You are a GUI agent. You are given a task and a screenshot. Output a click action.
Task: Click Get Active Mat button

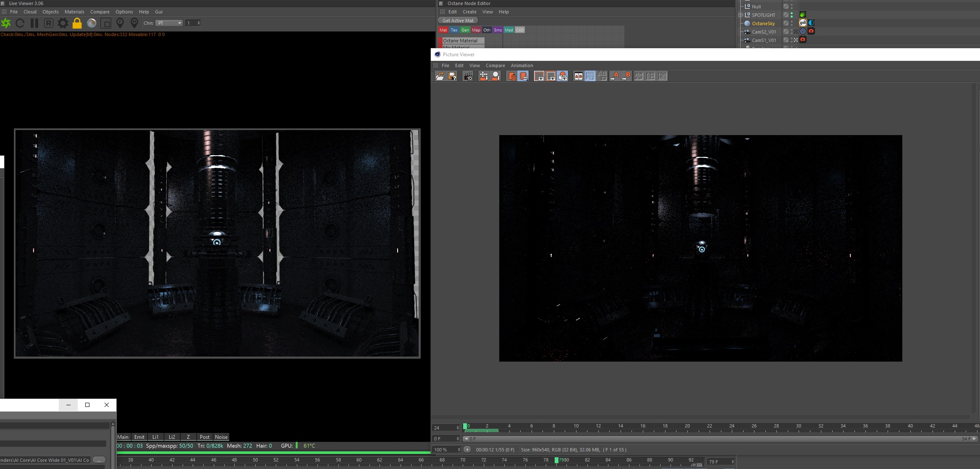(458, 21)
